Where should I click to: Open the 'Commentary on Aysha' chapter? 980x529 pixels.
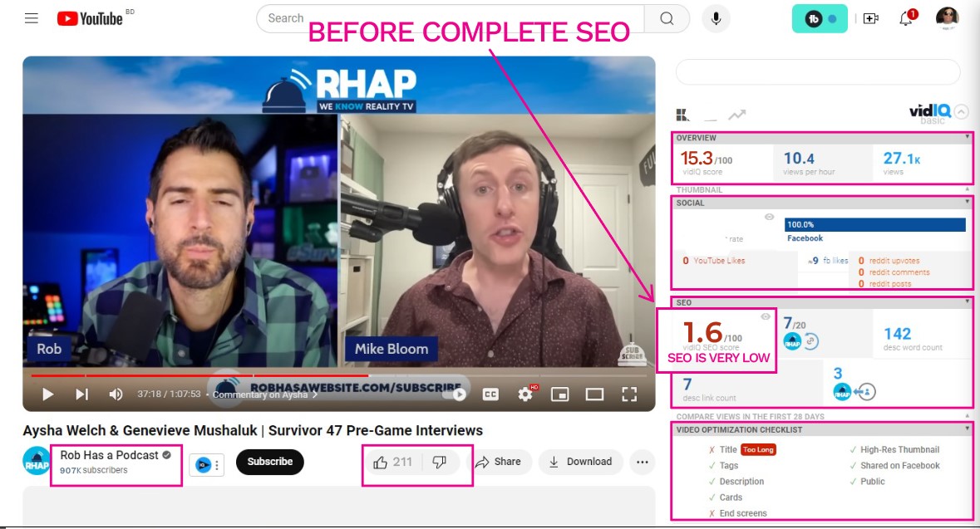(x=264, y=394)
